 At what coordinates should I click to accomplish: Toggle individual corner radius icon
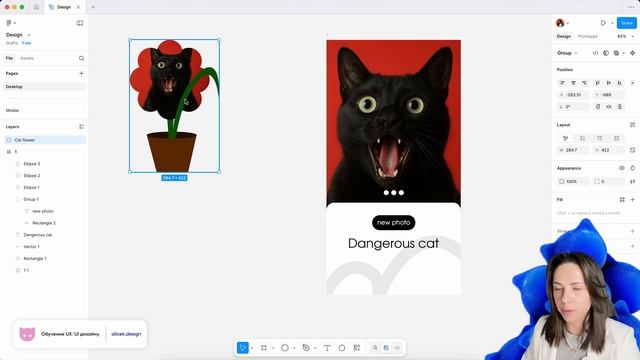tap(632, 182)
